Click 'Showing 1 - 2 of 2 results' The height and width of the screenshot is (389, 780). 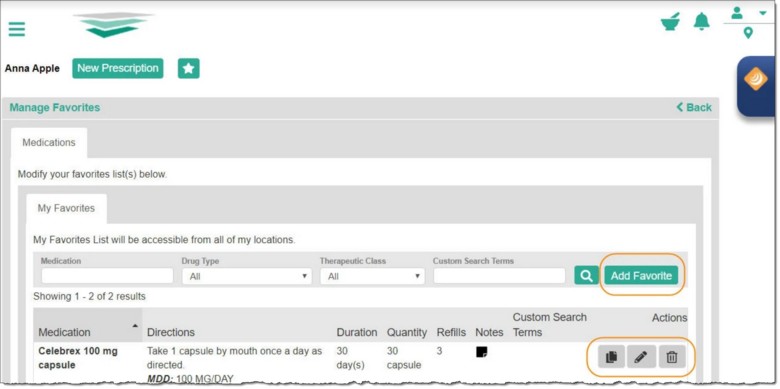90,296
